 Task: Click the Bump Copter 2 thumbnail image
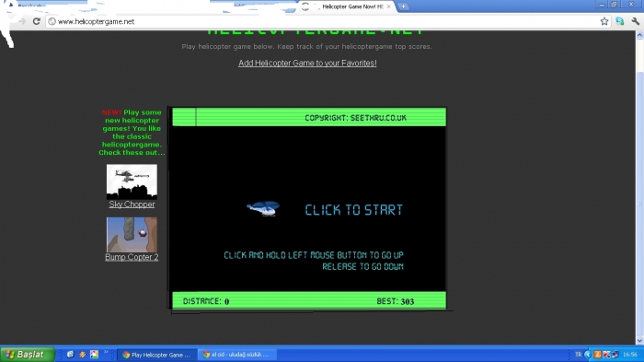coord(132,235)
